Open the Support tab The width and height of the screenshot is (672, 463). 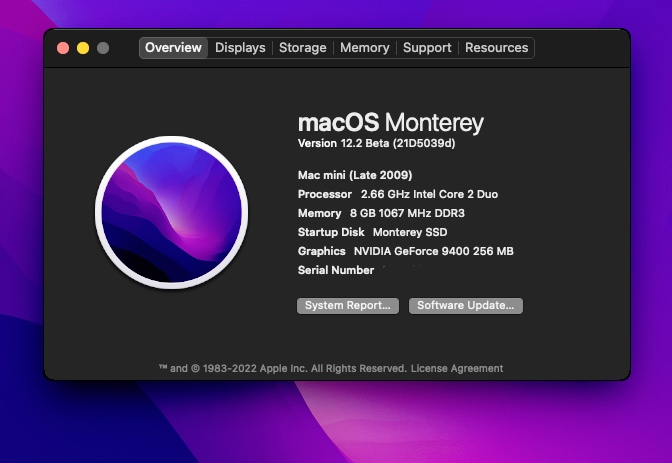point(427,48)
